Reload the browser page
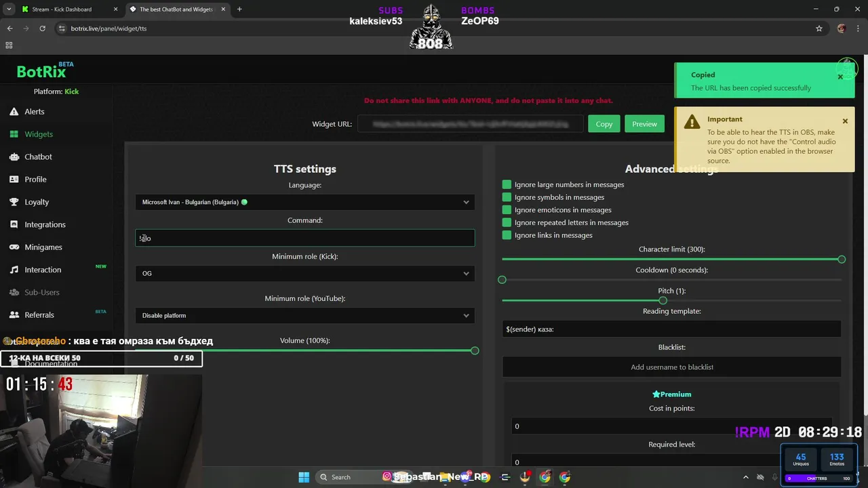Viewport: 868px width, 488px height. (x=42, y=28)
